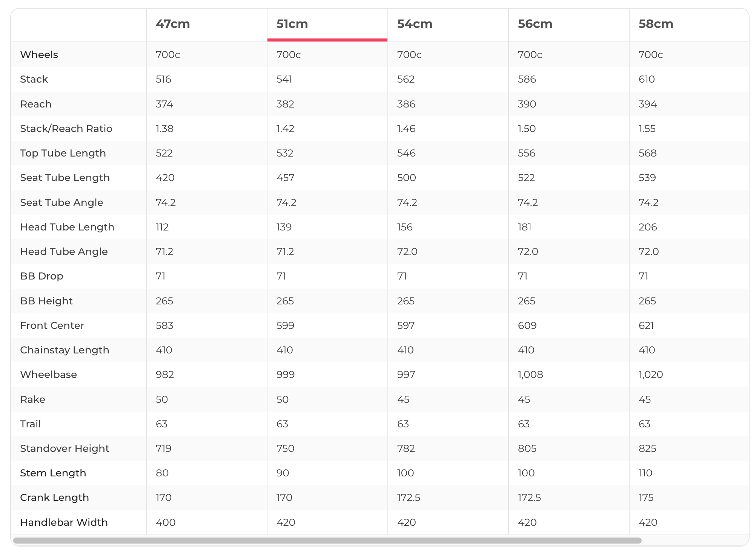
Task: Select the 58cm size column header
Action: [656, 24]
